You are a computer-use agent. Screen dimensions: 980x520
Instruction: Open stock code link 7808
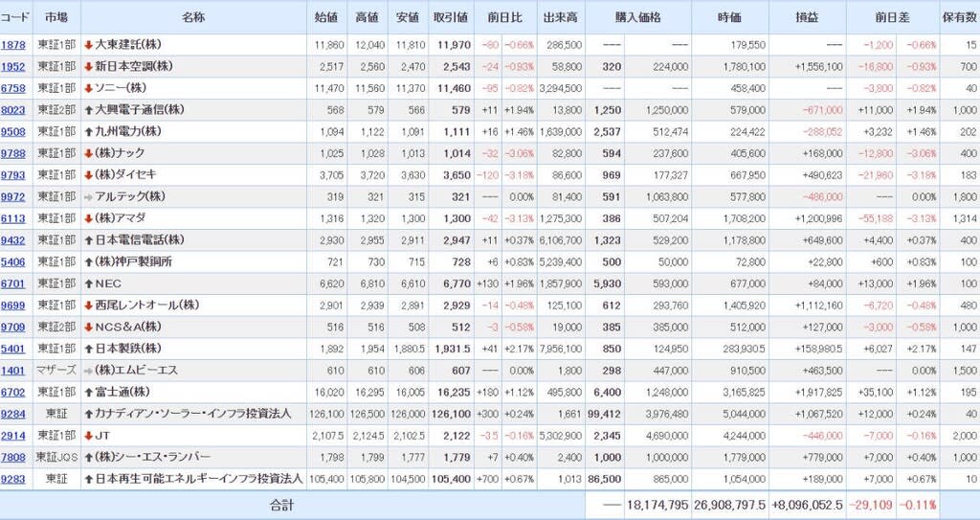[x=12, y=458]
